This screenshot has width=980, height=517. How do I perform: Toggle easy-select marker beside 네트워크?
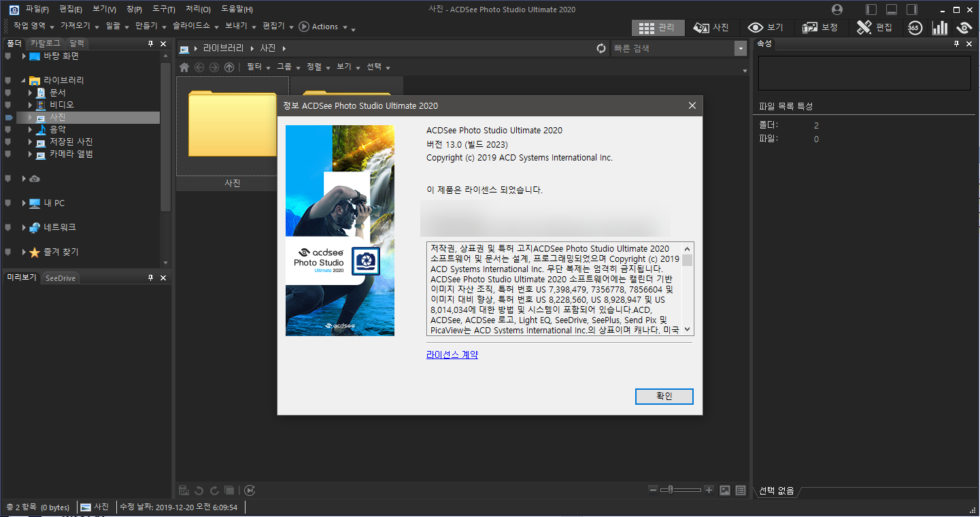8,227
